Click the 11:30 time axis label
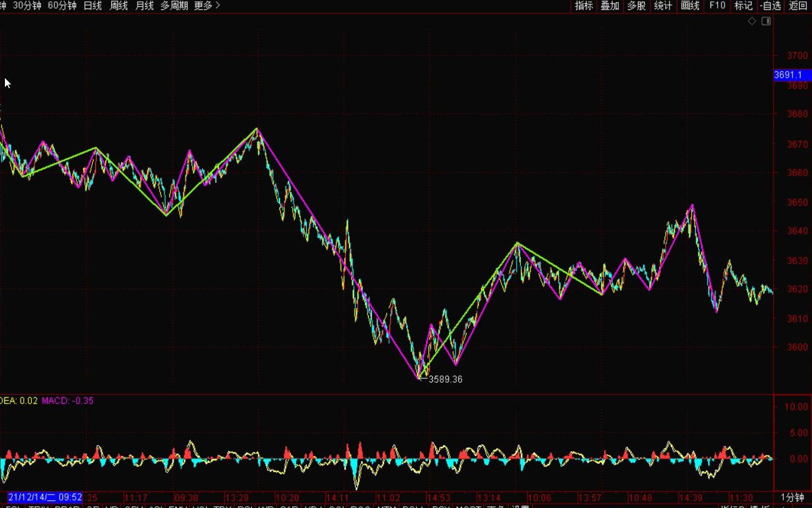Viewport: 812px width, 508px height. coord(741,498)
